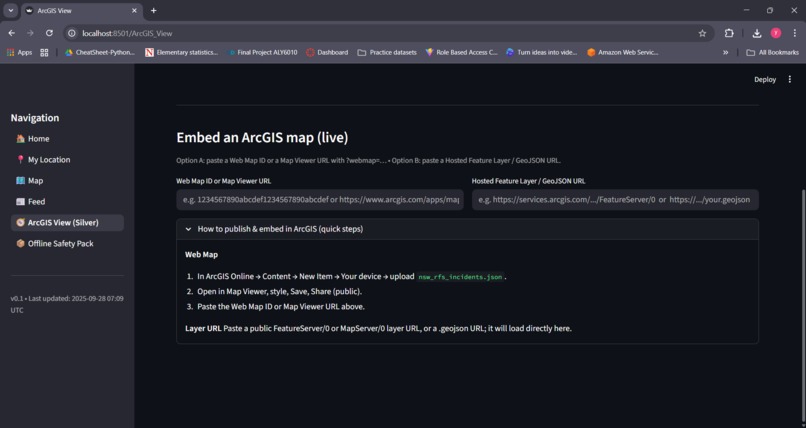The image size is (806, 428).
Task: Select ArcGIS View (Silver) in sidebar
Action: [x=67, y=222]
